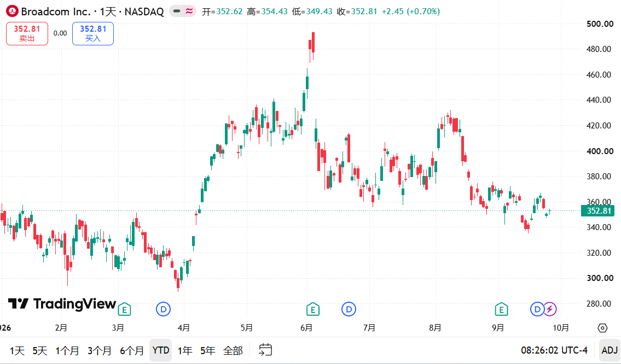Screen dimensions: 621x364
Task: Click the 2月 time axis label
Action: point(61,328)
